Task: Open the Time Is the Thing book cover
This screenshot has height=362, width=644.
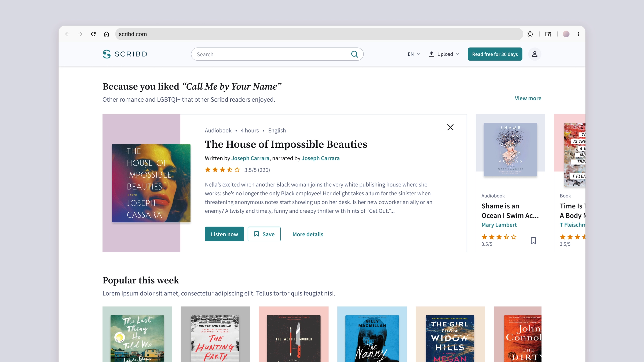Action: (575, 155)
